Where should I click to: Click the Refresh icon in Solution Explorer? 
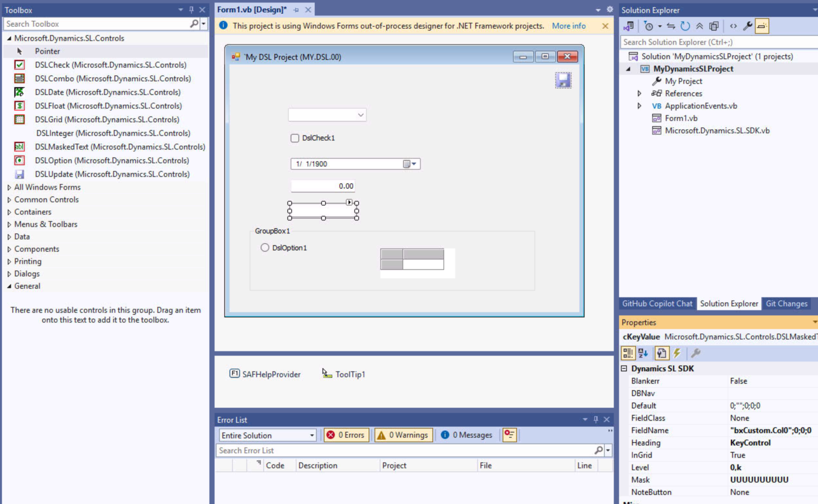pos(685,26)
